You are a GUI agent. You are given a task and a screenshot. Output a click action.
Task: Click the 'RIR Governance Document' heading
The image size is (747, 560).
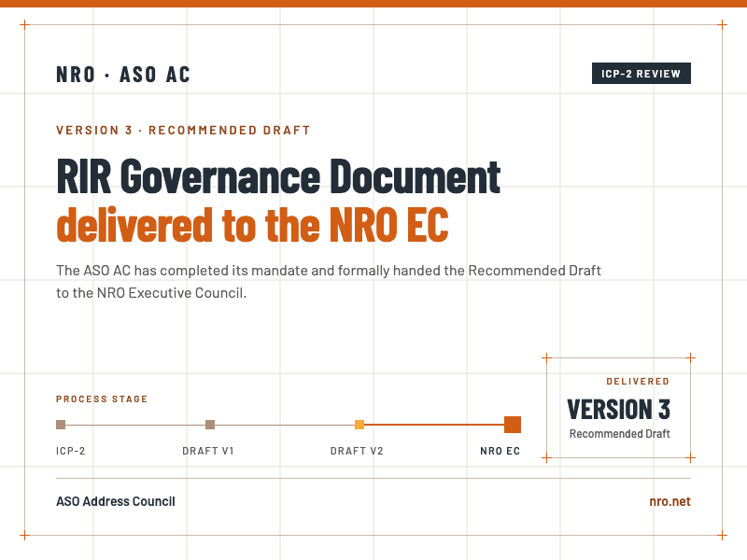point(278,176)
